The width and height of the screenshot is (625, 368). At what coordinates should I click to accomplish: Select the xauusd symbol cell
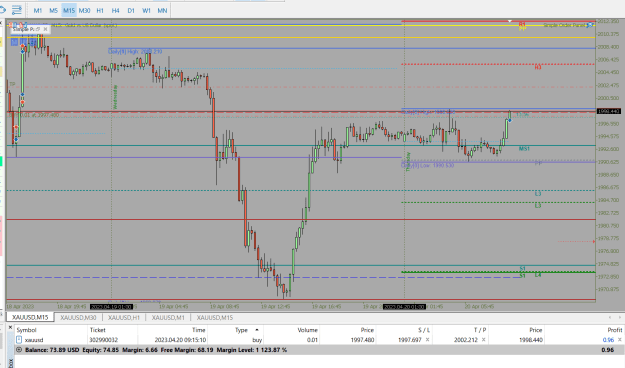pyautogui.click(x=34, y=340)
